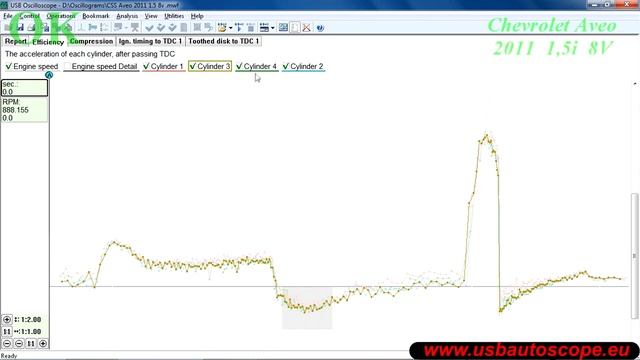This screenshot has width=640, height=360.
Task: Click the blue screen toolbar icon before the blank page
Action: [283, 28]
